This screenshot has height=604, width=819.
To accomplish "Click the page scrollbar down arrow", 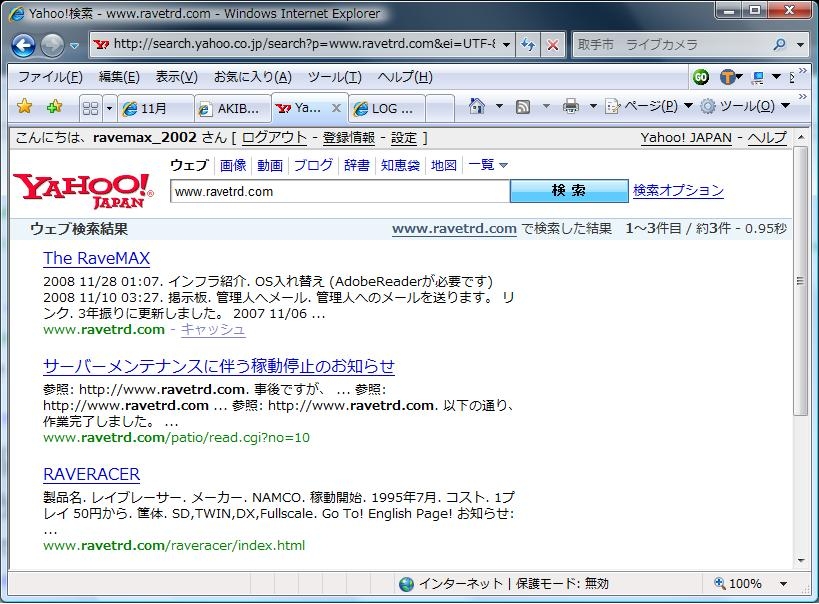I will click(x=801, y=561).
